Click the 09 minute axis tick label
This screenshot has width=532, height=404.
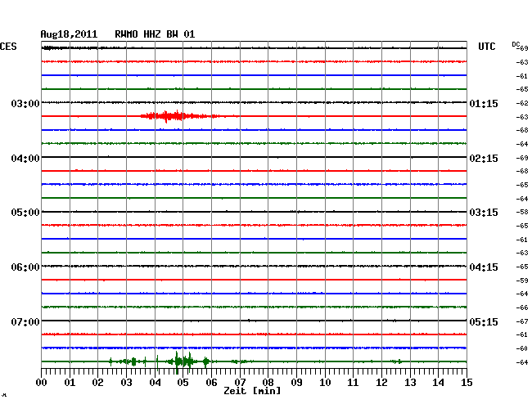pyautogui.click(x=296, y=383)
